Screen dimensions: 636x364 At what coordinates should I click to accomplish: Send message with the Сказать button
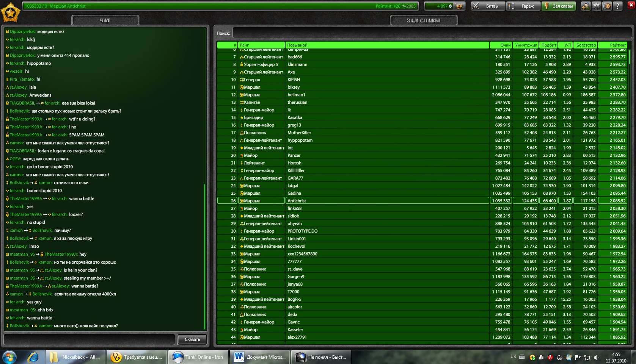point(192,339)
